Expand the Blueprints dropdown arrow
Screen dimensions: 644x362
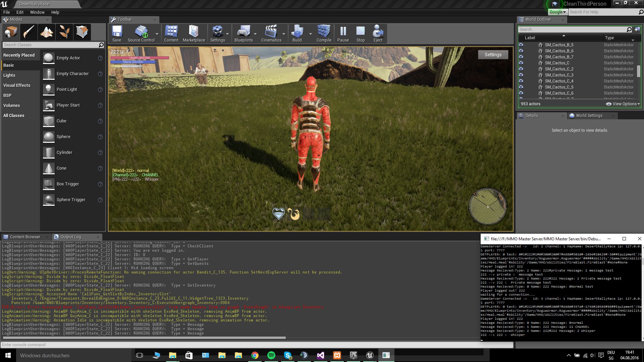255,34
